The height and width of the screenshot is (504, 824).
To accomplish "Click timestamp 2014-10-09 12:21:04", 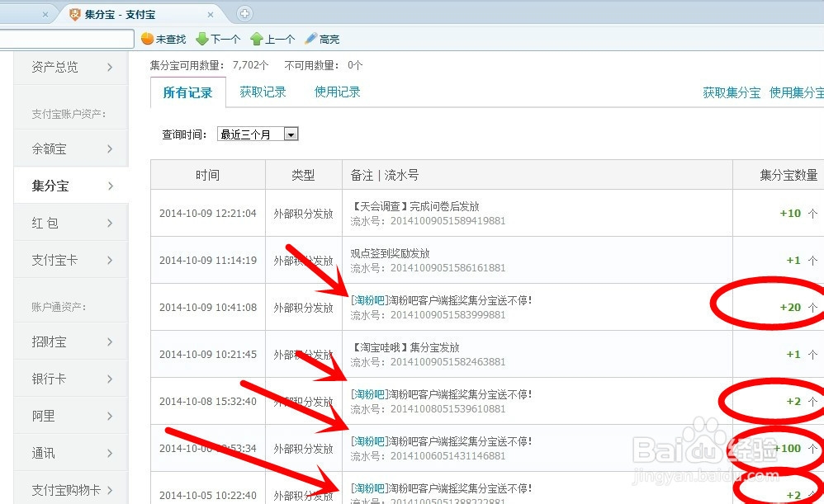I will pyautogui.click(x=207, y=214).
